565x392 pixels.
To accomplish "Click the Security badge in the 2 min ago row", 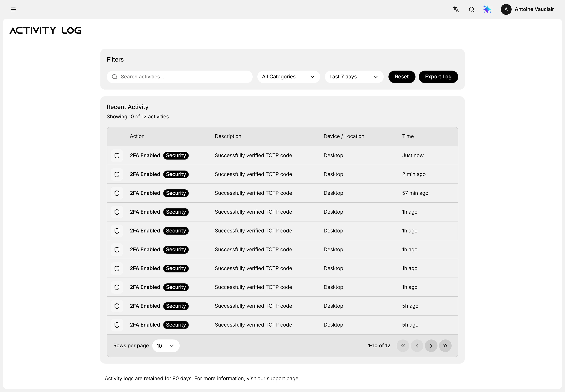I will 176,174.
